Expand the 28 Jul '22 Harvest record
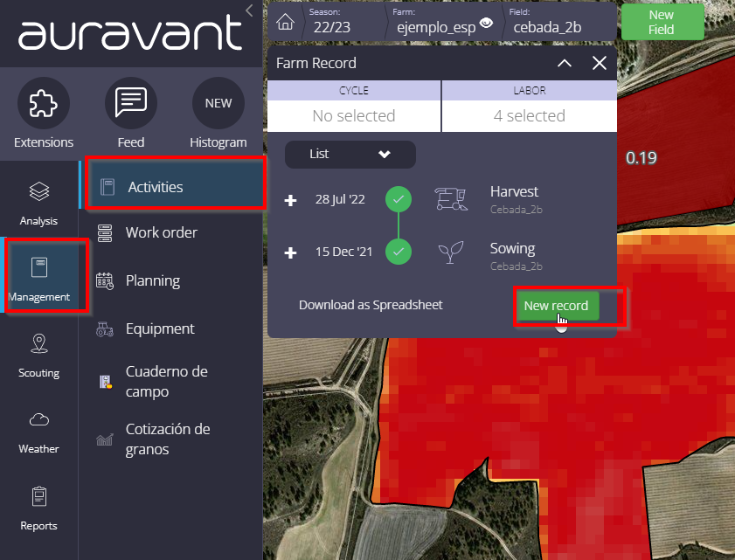The height and width of the screenshot is (560, 735). 291,200
